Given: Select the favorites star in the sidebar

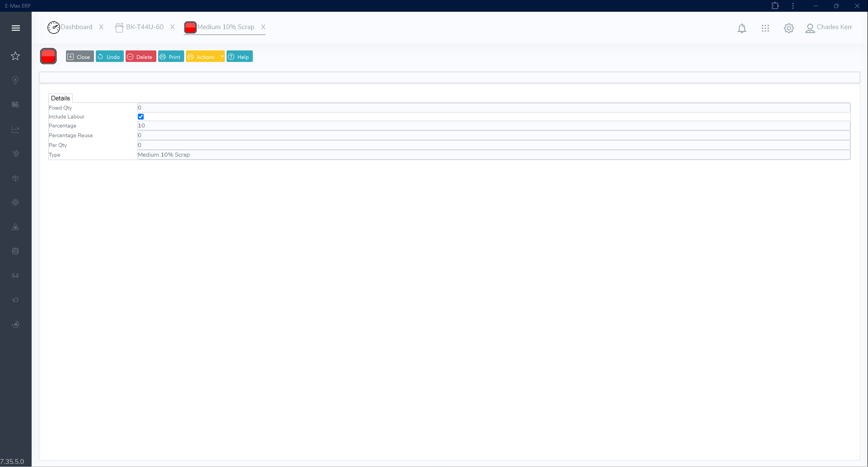Looking at the screenshot, I should point(15,56).
